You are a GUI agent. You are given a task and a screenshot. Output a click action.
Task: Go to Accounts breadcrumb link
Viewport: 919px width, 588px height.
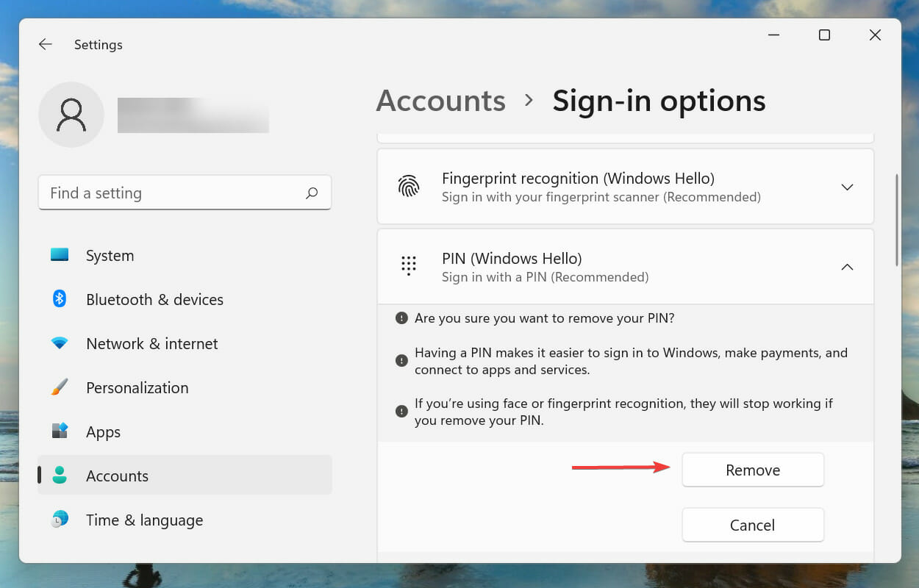click(440, 101)
